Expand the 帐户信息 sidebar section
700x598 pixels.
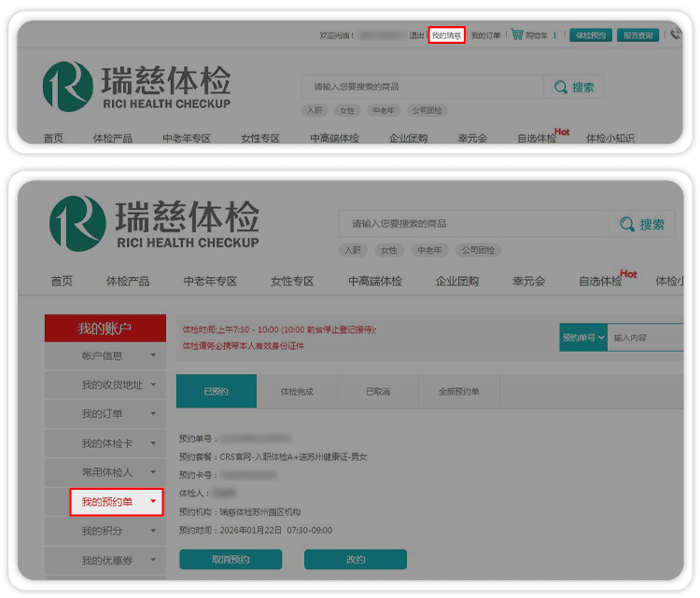tap(153, 355)
